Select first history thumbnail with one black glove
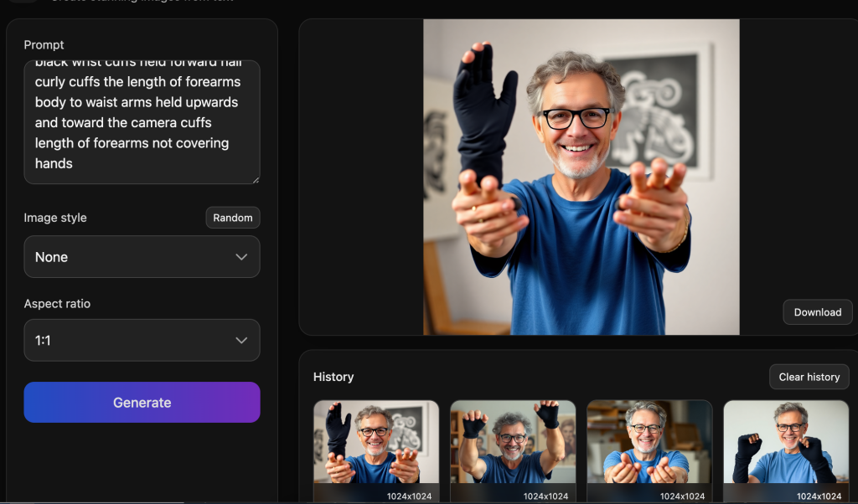 click(376, 444)
